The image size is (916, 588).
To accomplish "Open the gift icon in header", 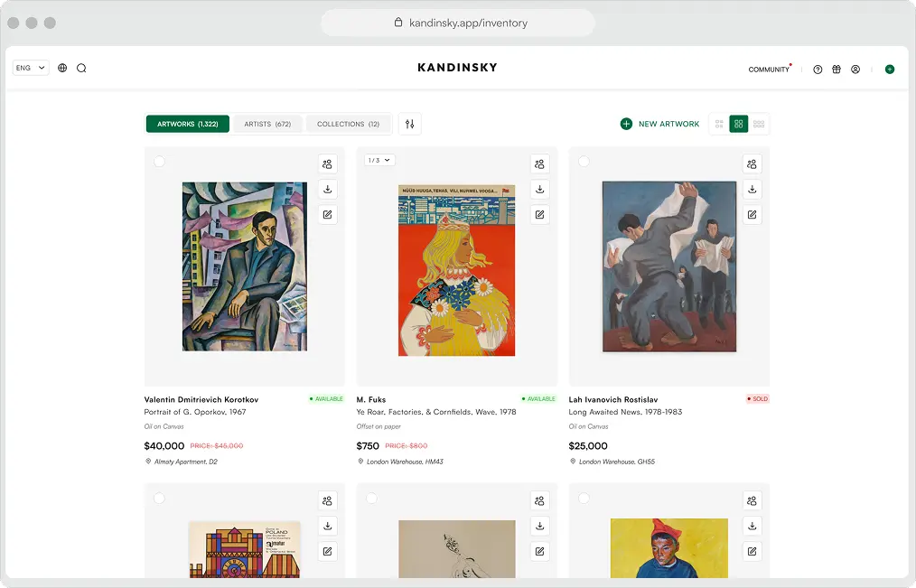I will coord(837,70).
